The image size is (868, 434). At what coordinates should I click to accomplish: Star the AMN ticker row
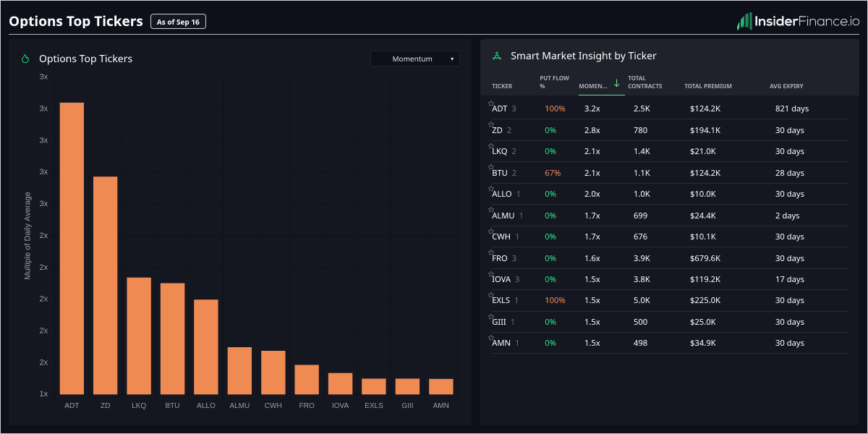(491, 338)
